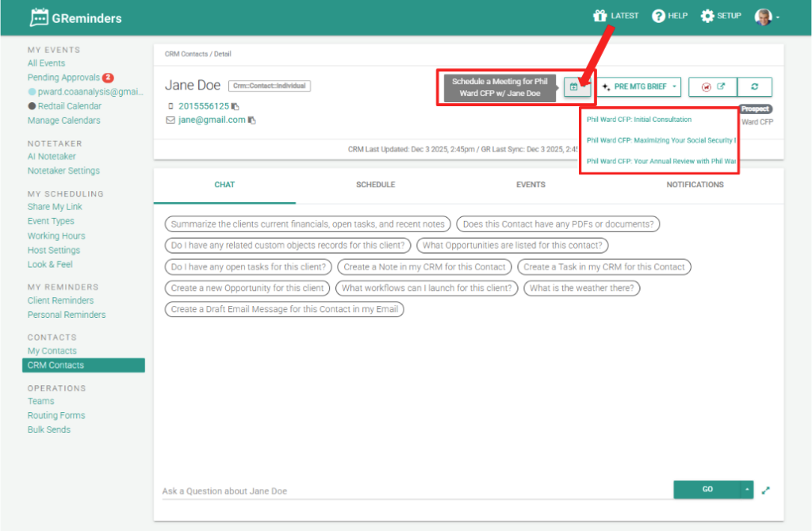Image resolution: width=812 pixels, height=531 pixels.
Task: Copy the jane@gmail.com email address
Action: (251, 120)
